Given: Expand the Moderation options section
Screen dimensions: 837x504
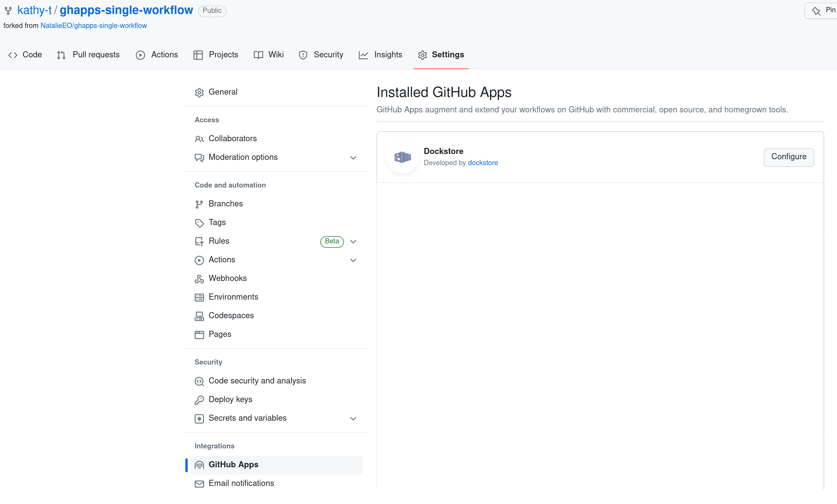Looking at the screenshot, I should click(353, 158).
